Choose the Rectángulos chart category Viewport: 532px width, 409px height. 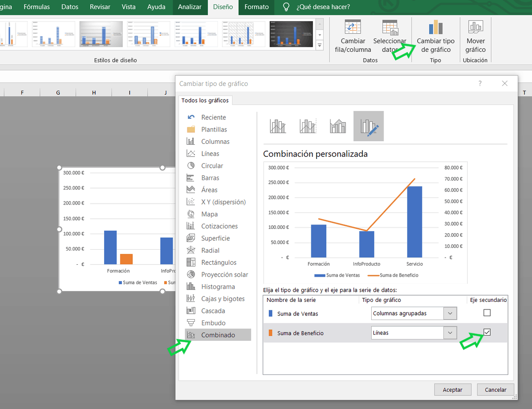click(x=218, y=262)
